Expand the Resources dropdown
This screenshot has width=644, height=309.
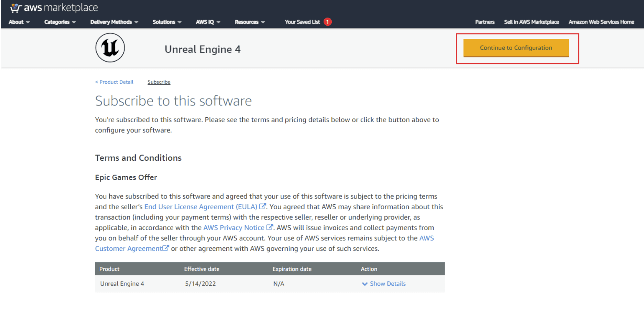(250, 22)
